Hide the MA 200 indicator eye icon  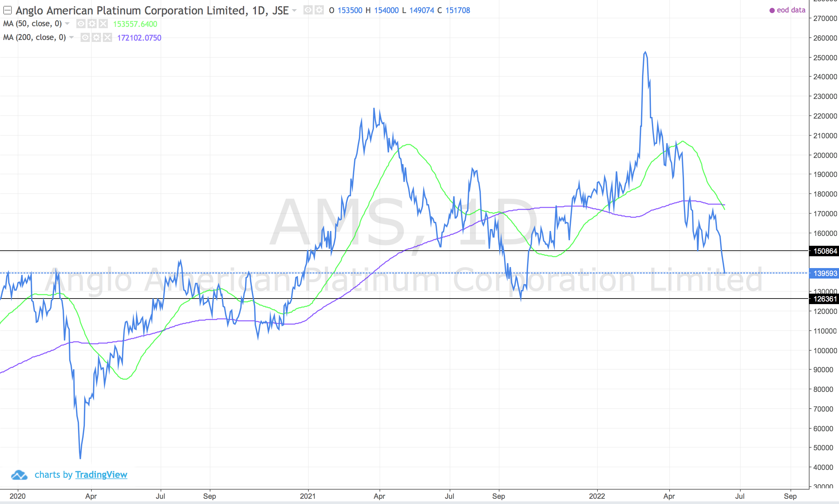(85, 37)
